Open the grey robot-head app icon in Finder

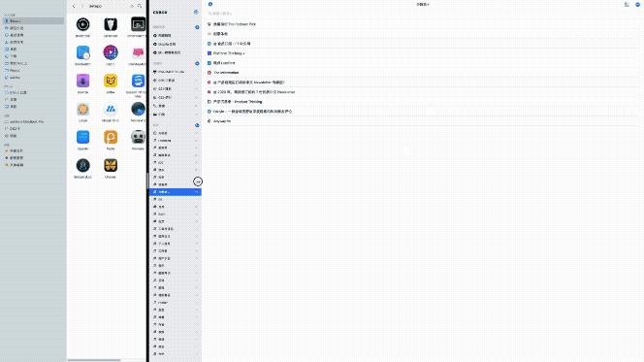click(138, 137)
